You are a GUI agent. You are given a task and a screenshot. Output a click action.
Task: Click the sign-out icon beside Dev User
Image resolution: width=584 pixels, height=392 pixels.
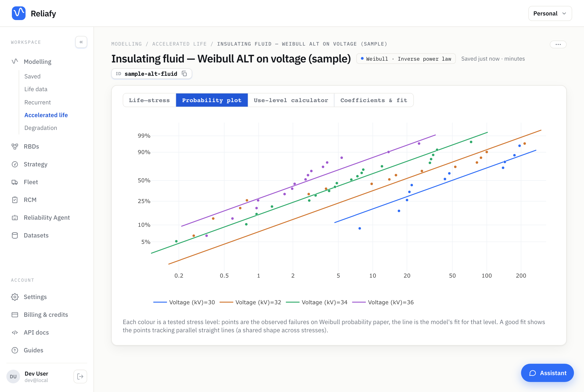point(80,376)
